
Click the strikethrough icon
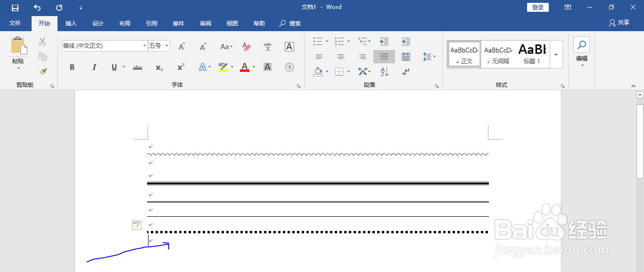[137, 67]
